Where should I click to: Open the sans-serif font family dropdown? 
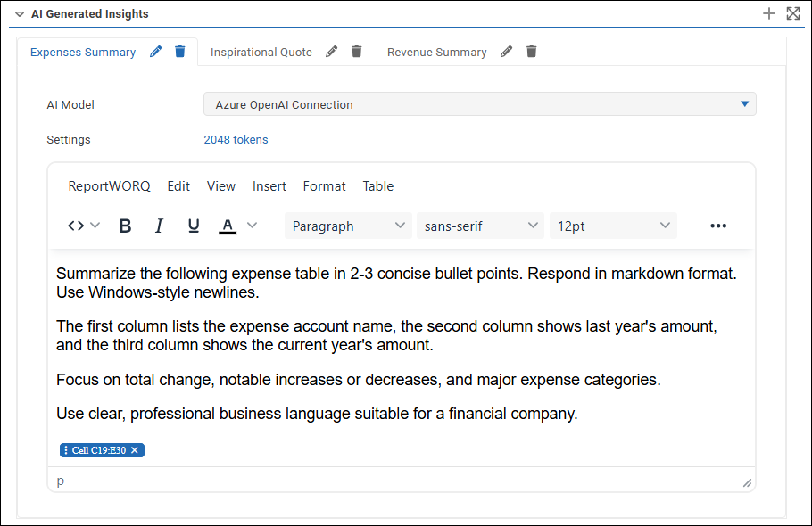click(x=480, y=226)
